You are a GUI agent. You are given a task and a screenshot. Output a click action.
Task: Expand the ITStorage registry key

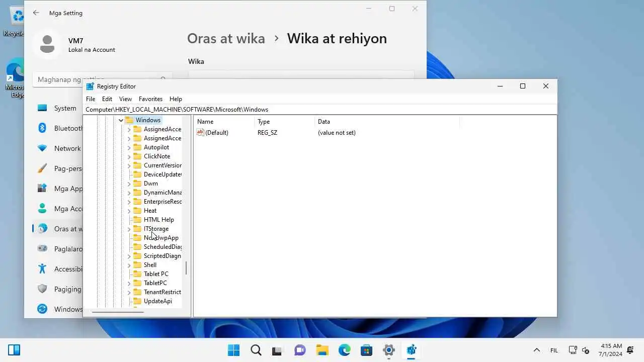(129, 229)
